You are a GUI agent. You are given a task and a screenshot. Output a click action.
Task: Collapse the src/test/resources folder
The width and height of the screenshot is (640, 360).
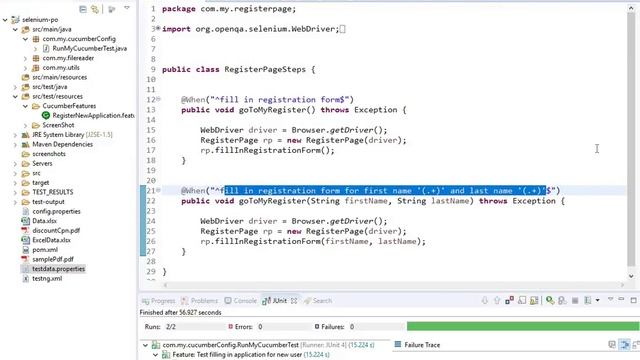(15, 97)
